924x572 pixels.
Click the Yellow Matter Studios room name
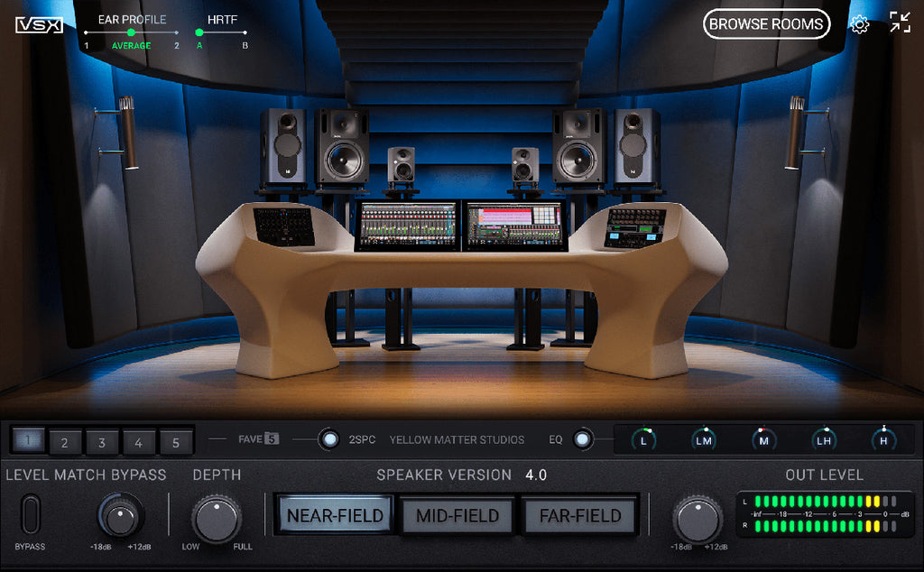coord(457,440)
